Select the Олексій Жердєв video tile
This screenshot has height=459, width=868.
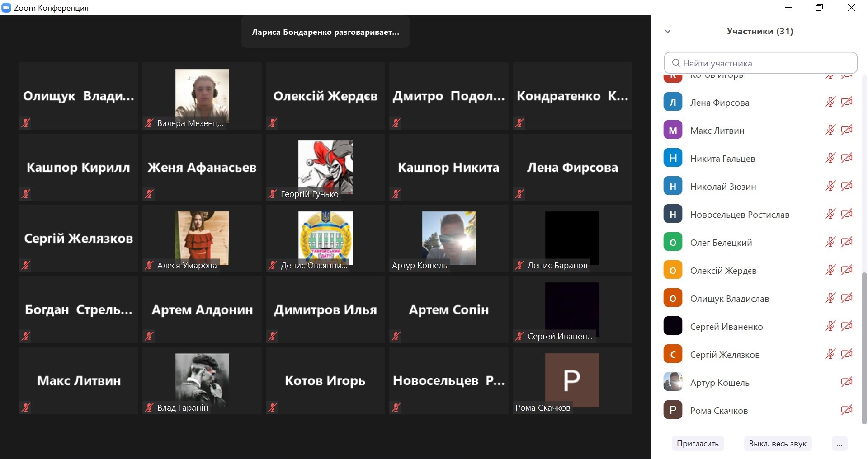click(325, 96)
